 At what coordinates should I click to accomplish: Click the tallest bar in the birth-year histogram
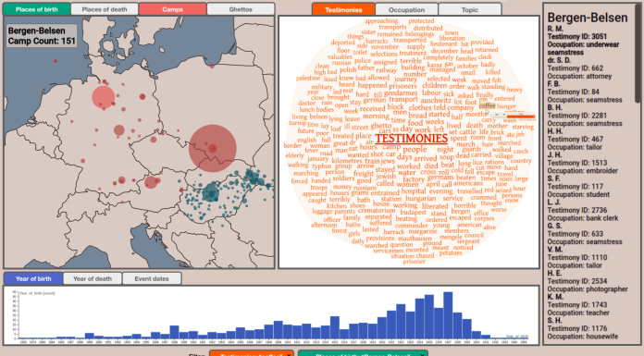coord(448,315)
